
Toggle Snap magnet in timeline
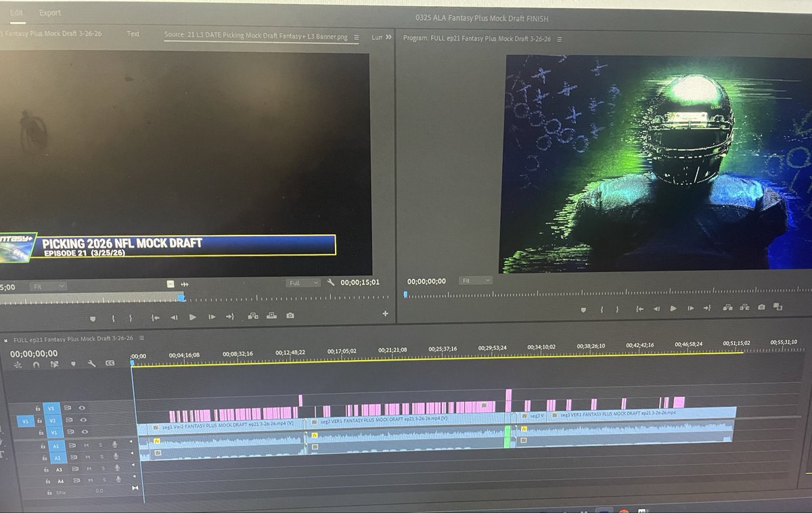[x=37, y=365]
